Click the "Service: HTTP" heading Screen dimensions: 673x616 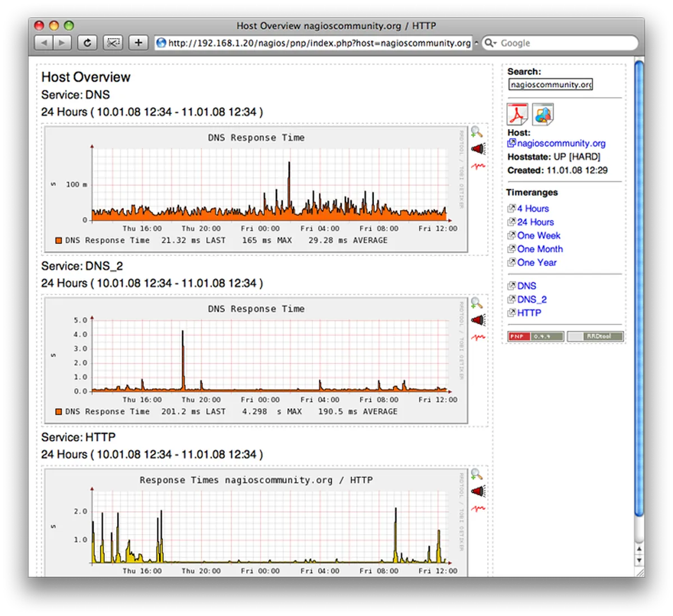click(x=79, y=437)
